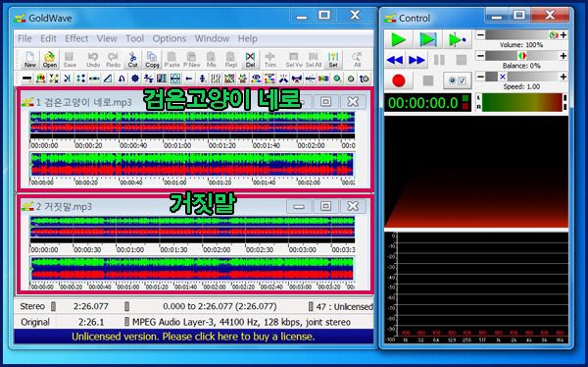This screenshot has width=588, height=367.
Task: Click the Undo toolbar icon
Action: (93, 59)
